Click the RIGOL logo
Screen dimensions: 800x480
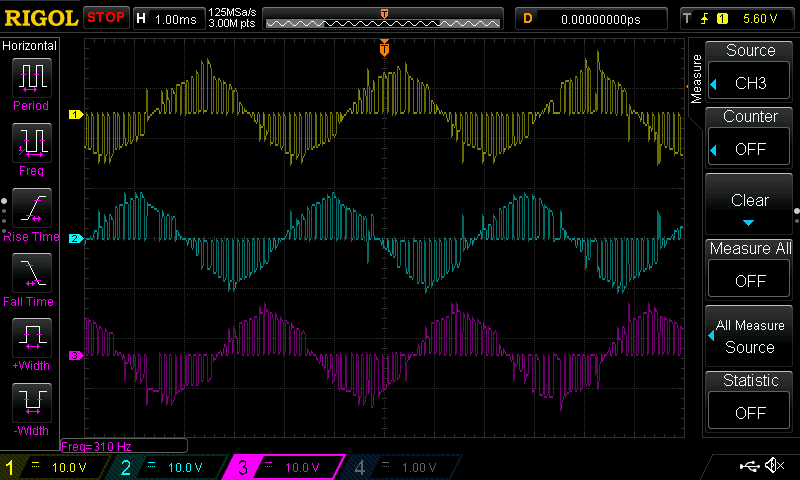(x=41, y=18)
